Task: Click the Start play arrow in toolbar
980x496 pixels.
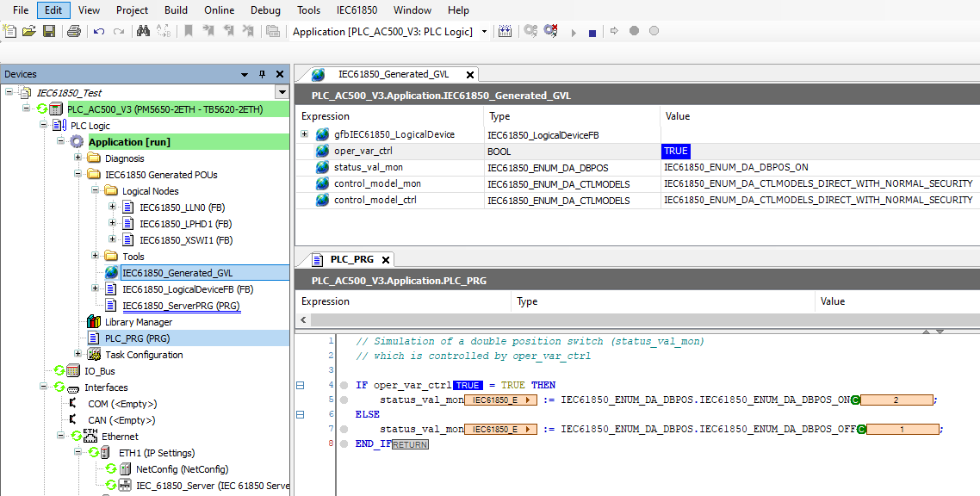Action: coord(574,33)
